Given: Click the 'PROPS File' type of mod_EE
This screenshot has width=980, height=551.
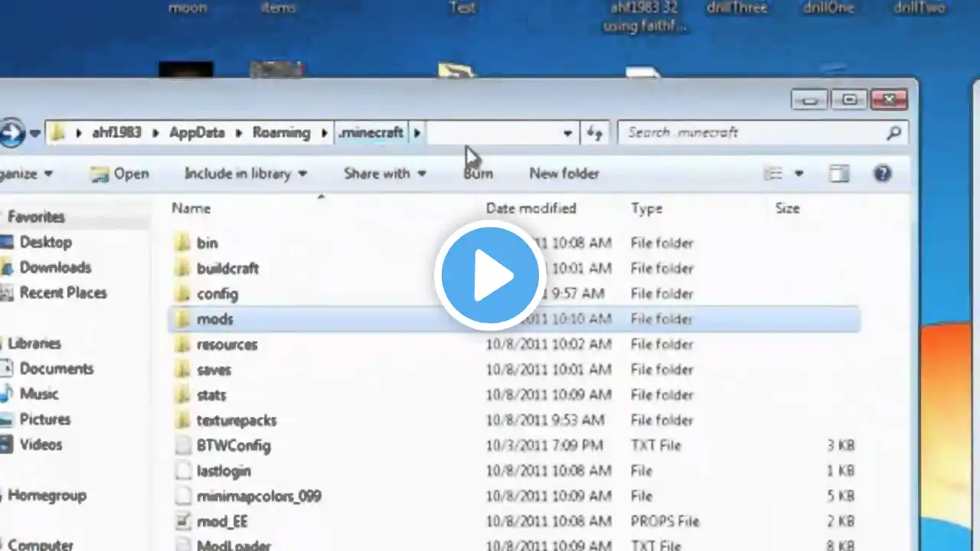Looking at the screenshot, I should pos(665,521).
